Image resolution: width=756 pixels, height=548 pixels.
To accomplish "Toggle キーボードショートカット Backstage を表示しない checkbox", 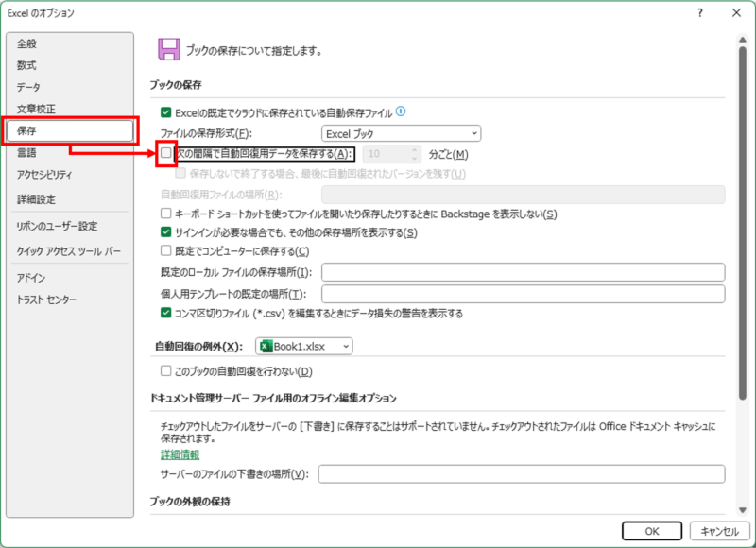I will pyautogui.click(x=166, y=214).
